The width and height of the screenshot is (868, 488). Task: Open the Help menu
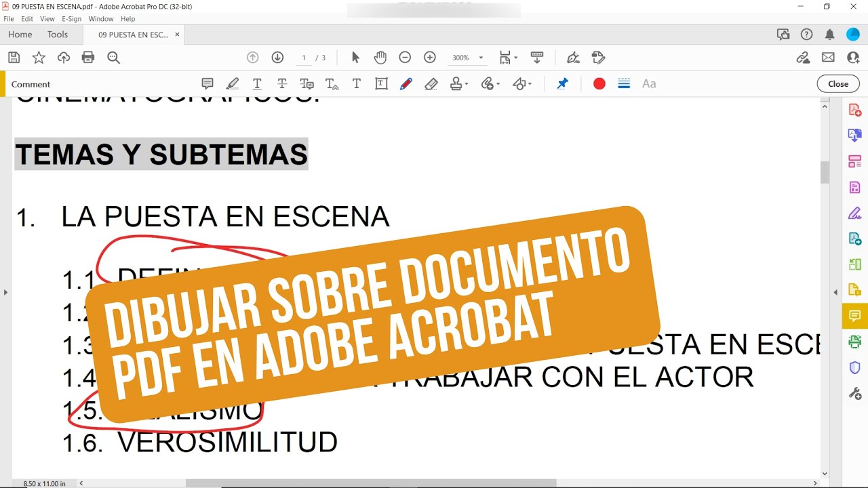(x=128, y=19)
